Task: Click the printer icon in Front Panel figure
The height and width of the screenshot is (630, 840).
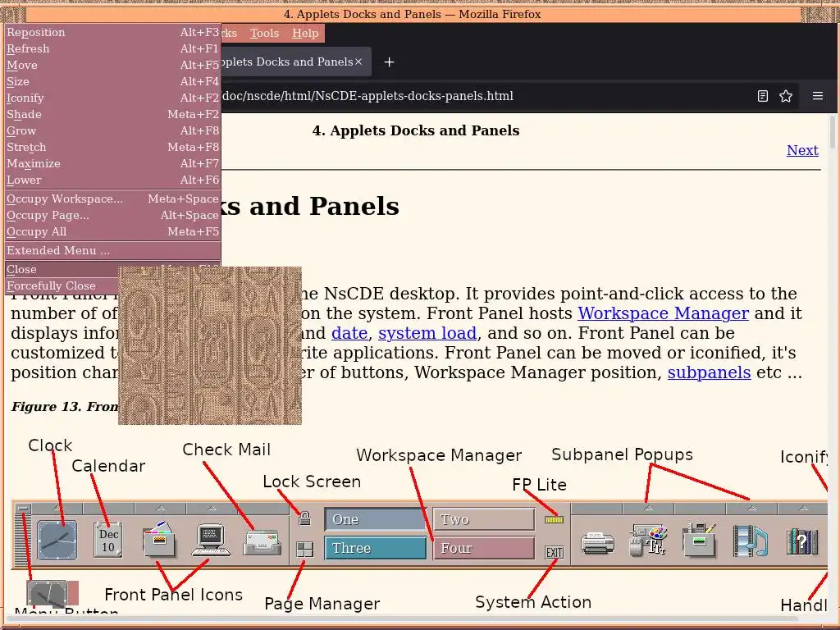Action: 597,543
